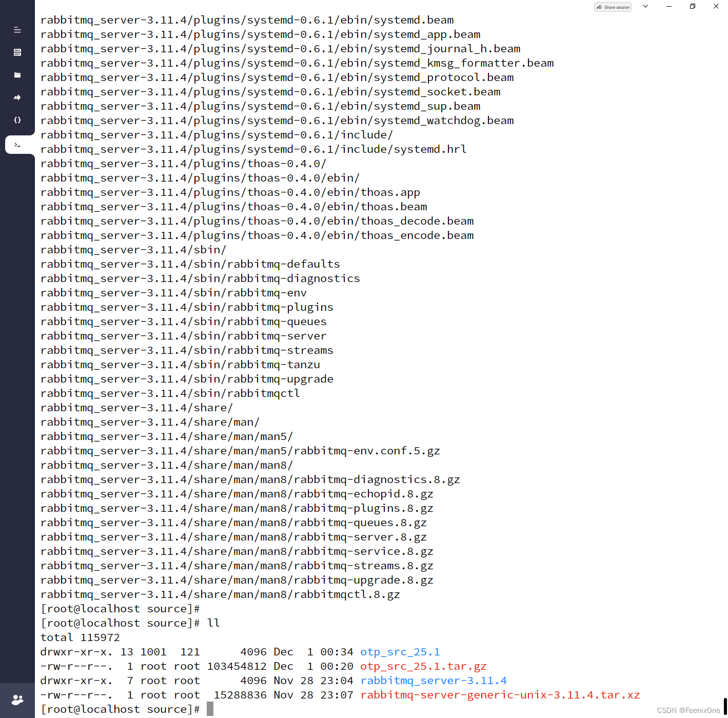Click the thoas_encode.beam output line
The image size is (728, 718).
tap(257, 235)
